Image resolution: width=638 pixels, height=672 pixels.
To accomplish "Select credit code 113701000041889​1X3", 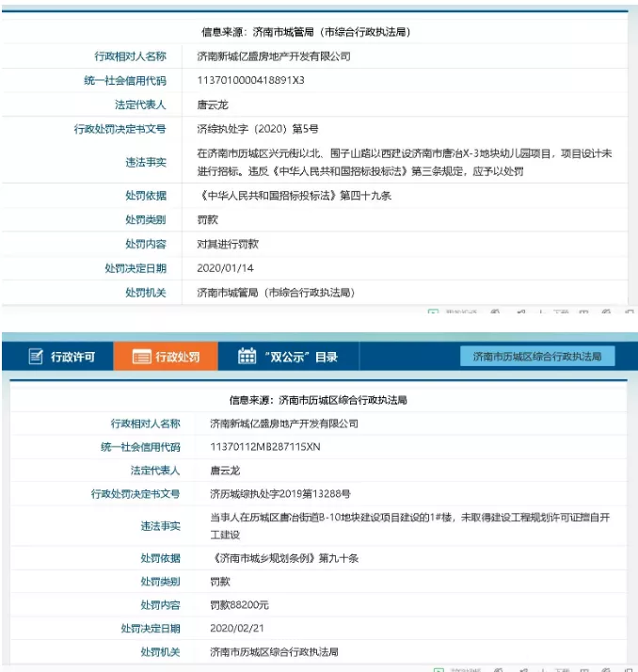I will tap(250, 80).
